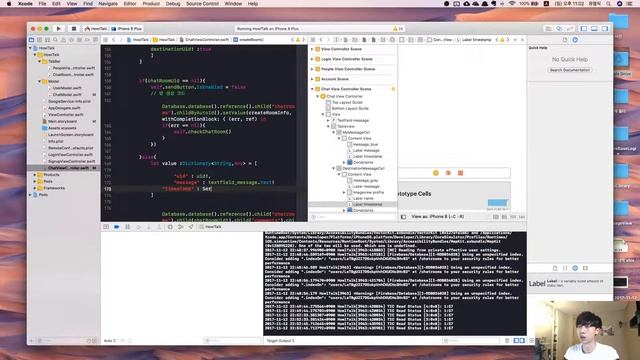The height and width of the screenshot is (360, 640).
Task: Hide the debug area toggle icon
Action: pos(106,227)
